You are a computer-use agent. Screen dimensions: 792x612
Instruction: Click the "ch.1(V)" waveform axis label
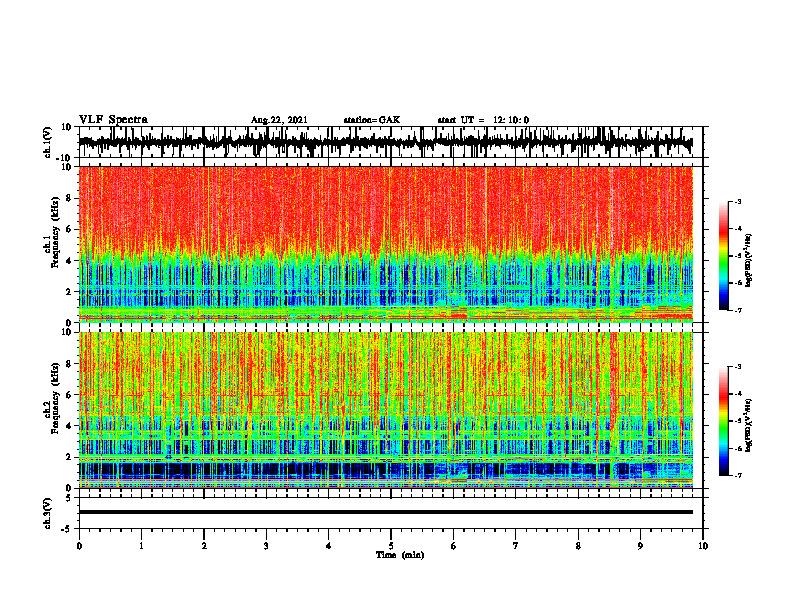[x=47, y=142]
